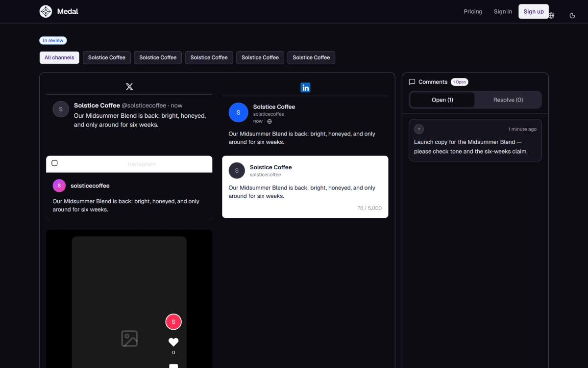Image resolution: width=588 pixels, height=368 pixels.
Task: Click the dark avatar in the white card
Action: tap(237, 170)
